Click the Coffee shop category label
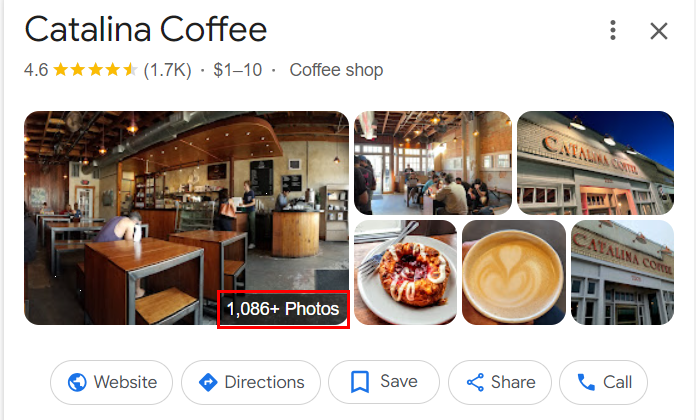The image size is (696, 420). (336, 70)
